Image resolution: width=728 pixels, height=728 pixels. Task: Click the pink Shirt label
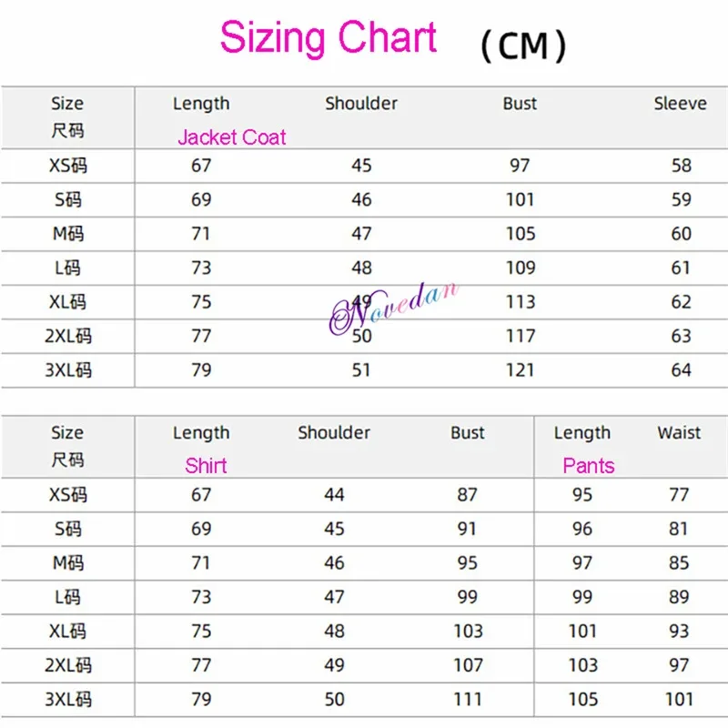point(206,466)
